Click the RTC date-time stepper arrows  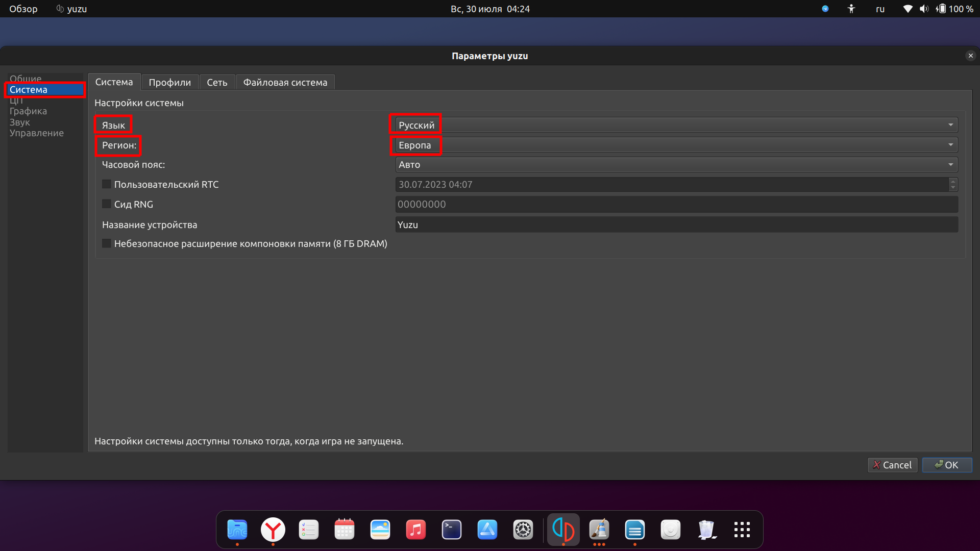(953, 184)
